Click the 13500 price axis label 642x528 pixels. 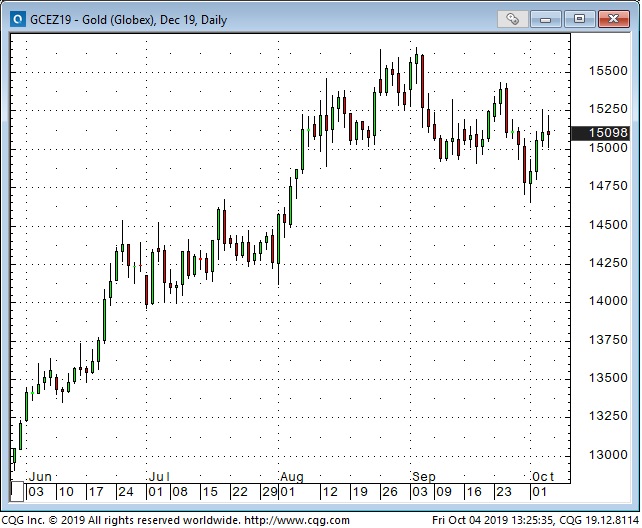click(608, 378)
